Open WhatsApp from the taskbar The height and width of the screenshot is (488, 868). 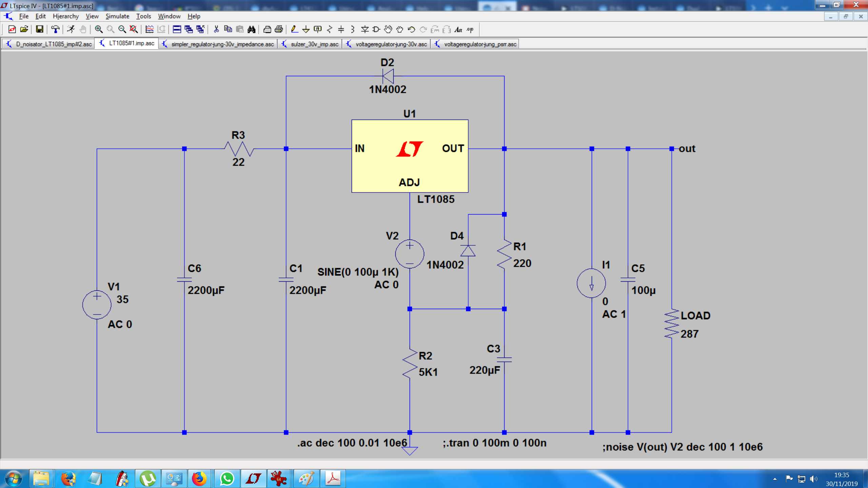tap(227, 479)
